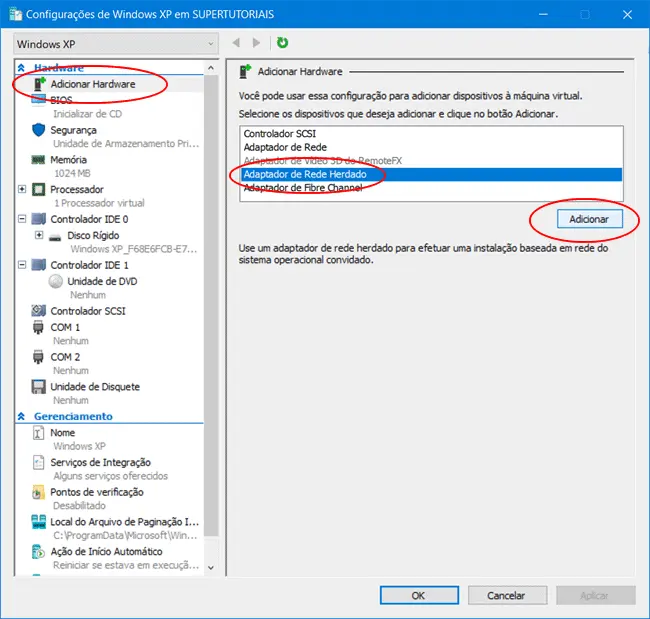Click the Pontos de verificação icon
The image size is (650, 619).
coord(38,492)
